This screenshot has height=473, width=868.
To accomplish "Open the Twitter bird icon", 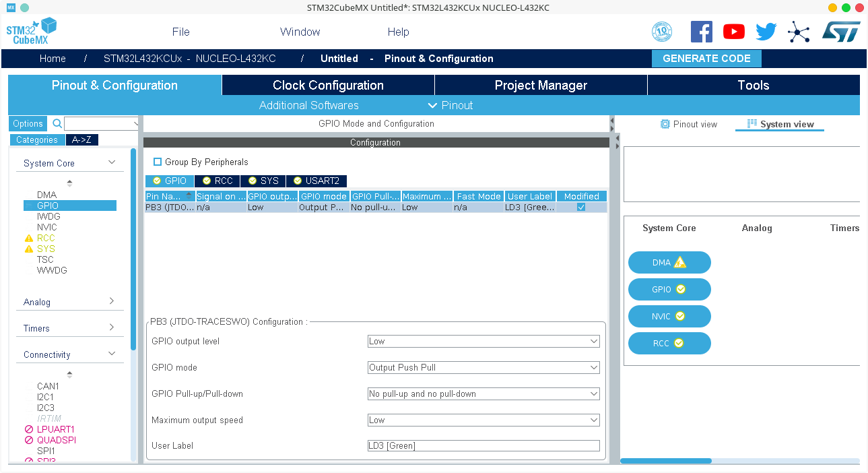I will 766,32.
